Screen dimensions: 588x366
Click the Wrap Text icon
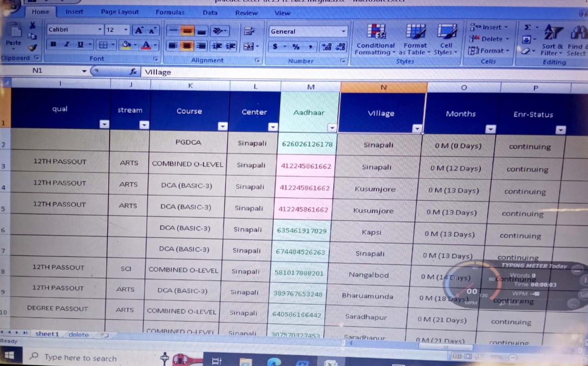coord(250,31)
